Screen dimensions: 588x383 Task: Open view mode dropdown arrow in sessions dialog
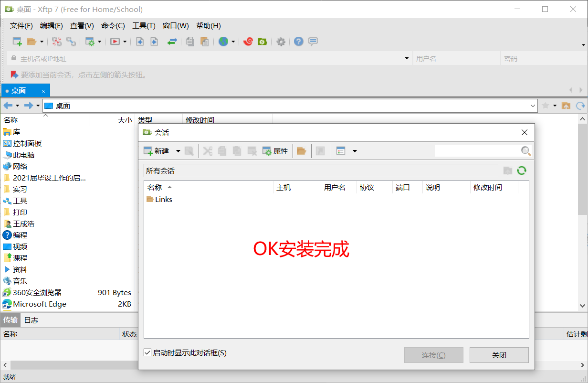[355, 151]
